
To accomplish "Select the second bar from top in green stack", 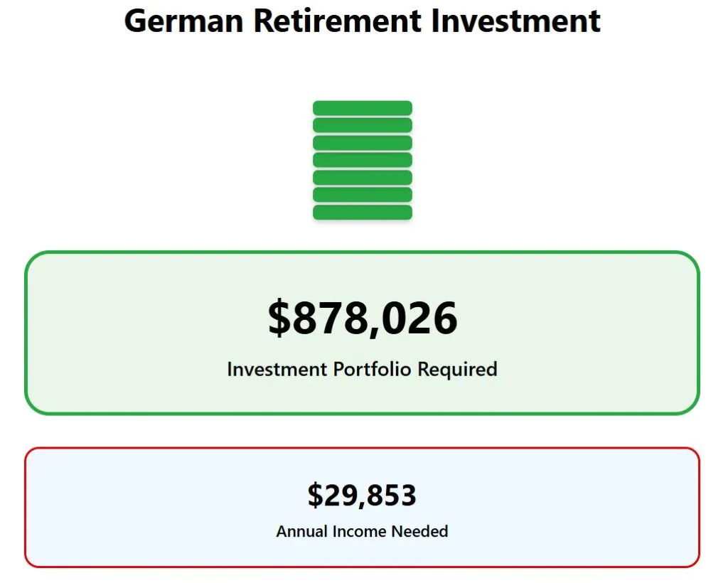I will [x=363, y=125].
